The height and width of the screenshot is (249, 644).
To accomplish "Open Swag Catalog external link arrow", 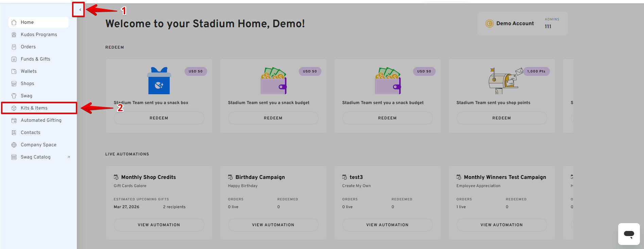I will pos(69,157).
